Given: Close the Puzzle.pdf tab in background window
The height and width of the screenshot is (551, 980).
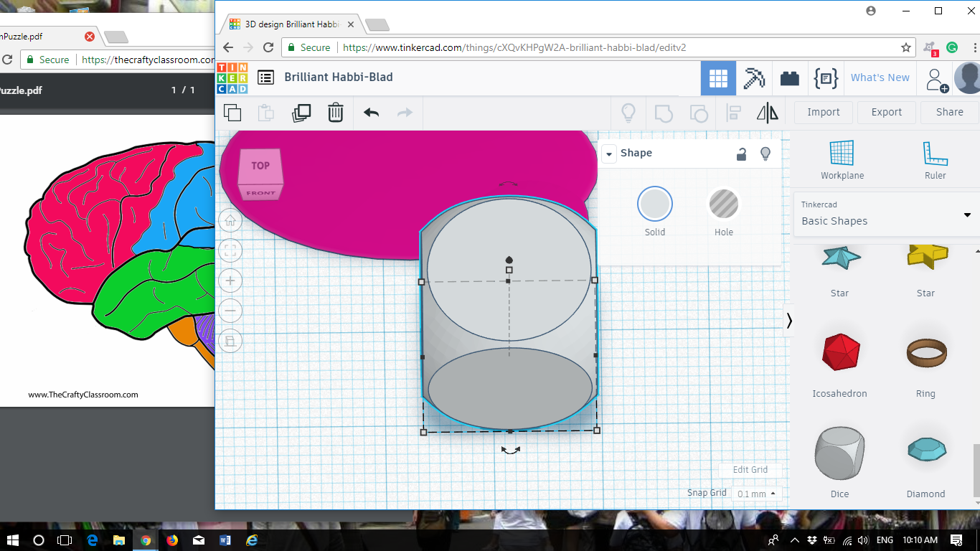Looking at the screenshot, I should [90, 36].
